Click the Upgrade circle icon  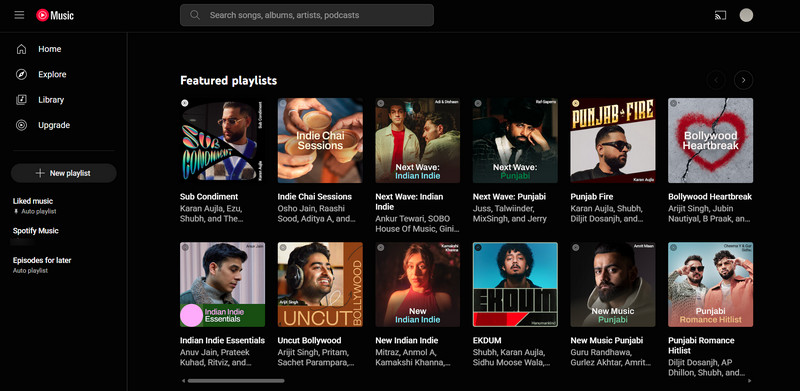(x=21, y=126)
